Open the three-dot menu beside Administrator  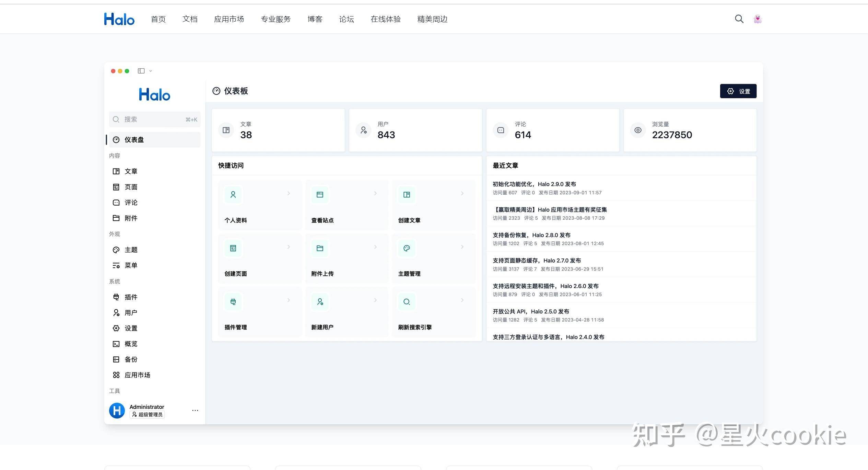pos(195,410)
